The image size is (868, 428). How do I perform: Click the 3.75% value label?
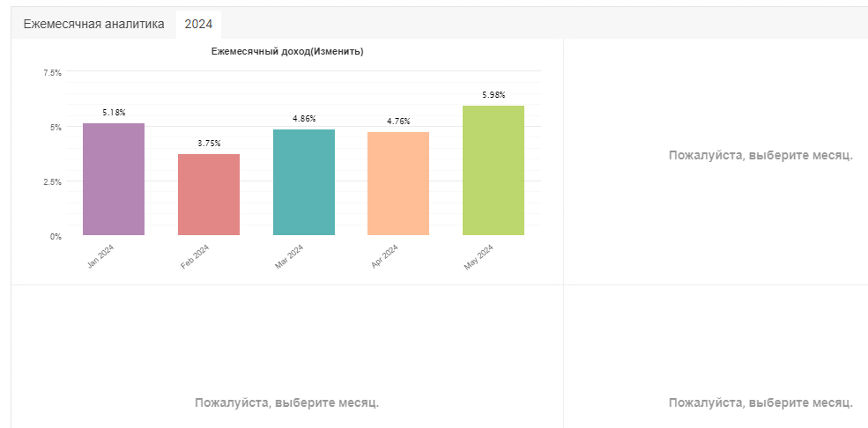click(209, 144)
